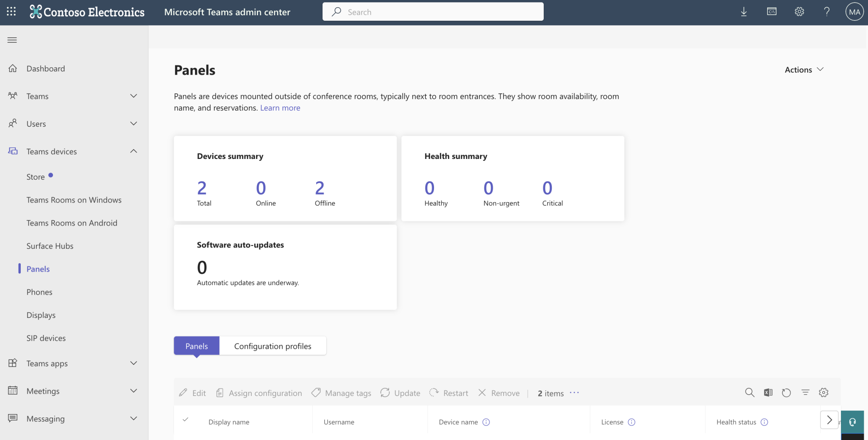Image resolution: width=868 pixels, height=440 pixels.
Task: Type a query in the Search bar
Action: (433, 11)
